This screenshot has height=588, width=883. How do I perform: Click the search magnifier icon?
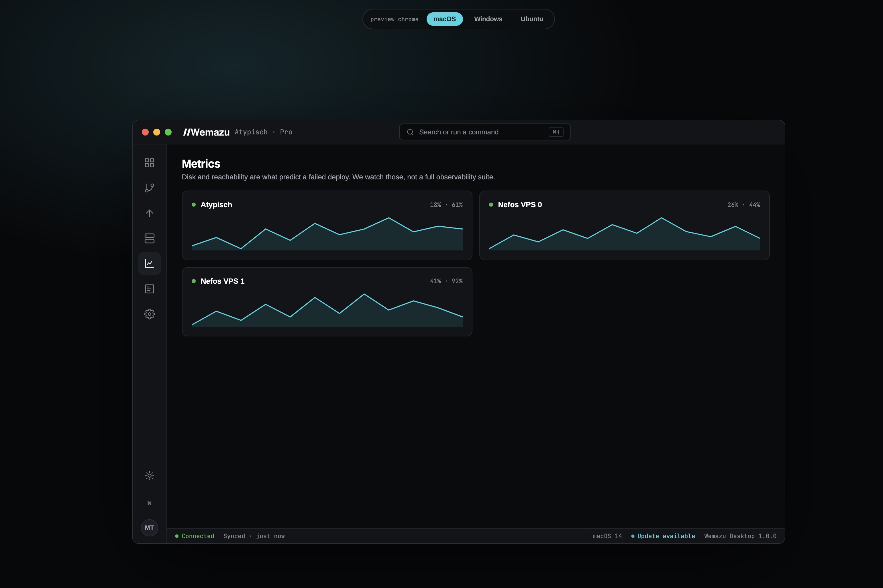pos(410,132)
